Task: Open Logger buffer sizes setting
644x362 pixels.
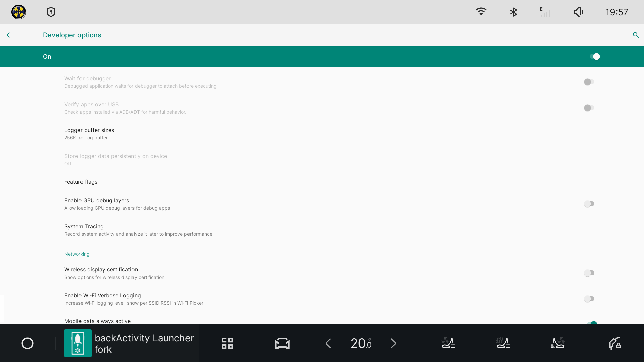Action: (89, 134)
